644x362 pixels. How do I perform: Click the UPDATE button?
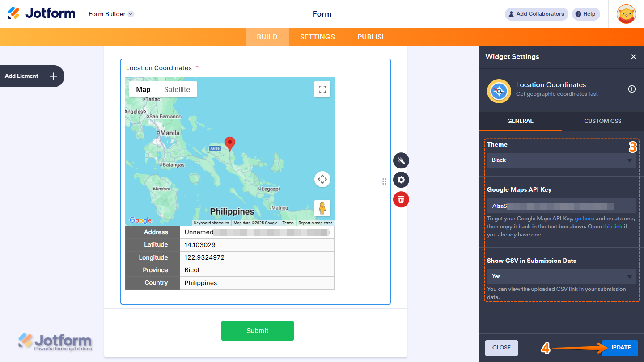click(x=619, y=348)
